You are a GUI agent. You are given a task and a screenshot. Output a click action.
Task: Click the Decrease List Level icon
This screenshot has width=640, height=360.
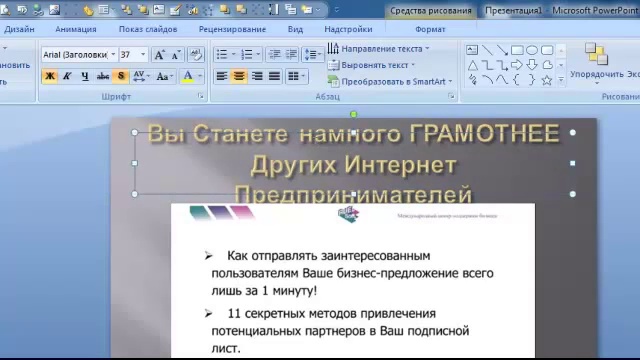(275, 54)
